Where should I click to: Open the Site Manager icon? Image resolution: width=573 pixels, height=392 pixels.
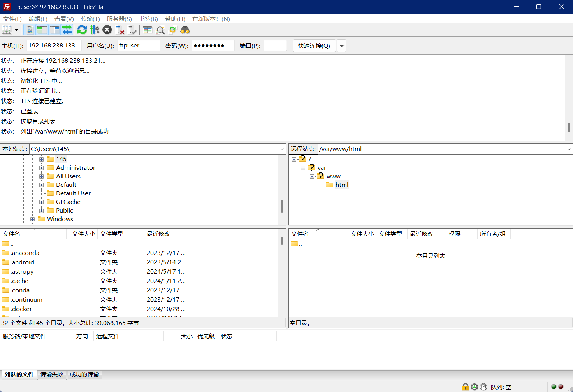tap(7, 30)
